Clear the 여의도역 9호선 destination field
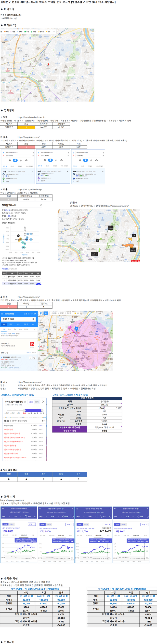 [x=68, y=156]
